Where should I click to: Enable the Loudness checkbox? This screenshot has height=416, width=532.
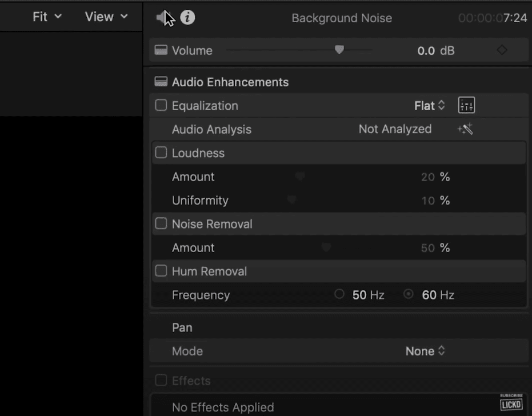point(161,153)
